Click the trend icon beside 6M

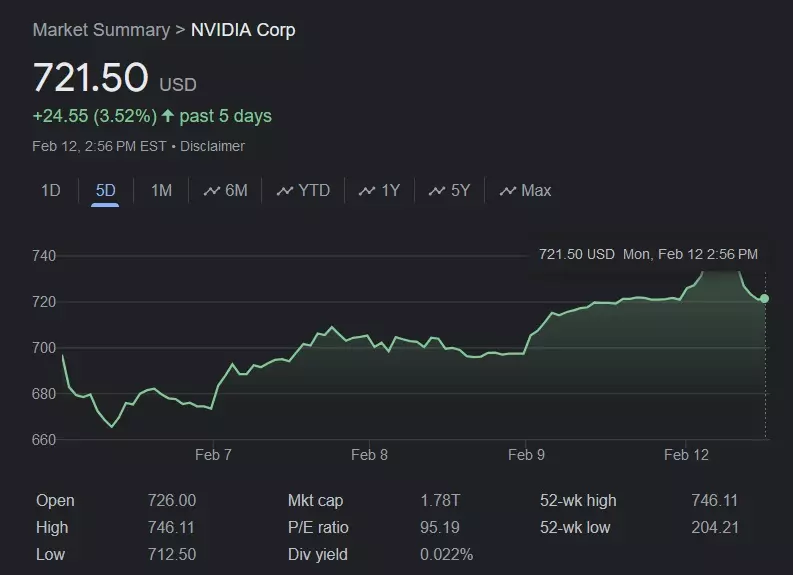pos(211,191)
